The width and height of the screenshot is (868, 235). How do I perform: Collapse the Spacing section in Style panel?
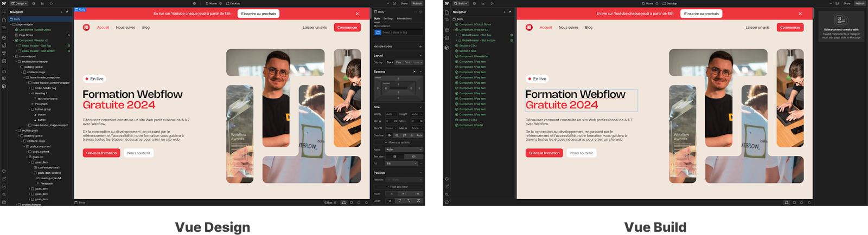(x=420, y=71)
